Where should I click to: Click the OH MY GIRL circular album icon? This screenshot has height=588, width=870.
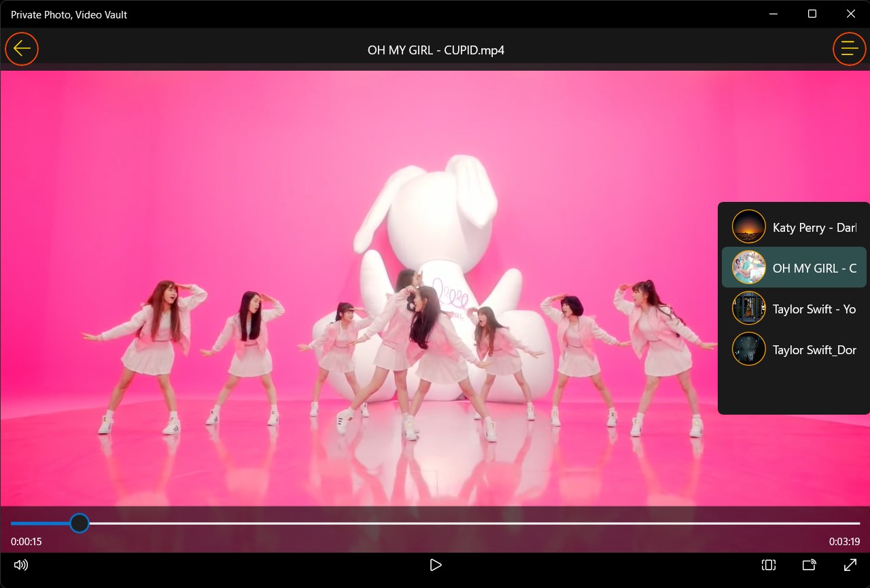[x=748, y=267]
